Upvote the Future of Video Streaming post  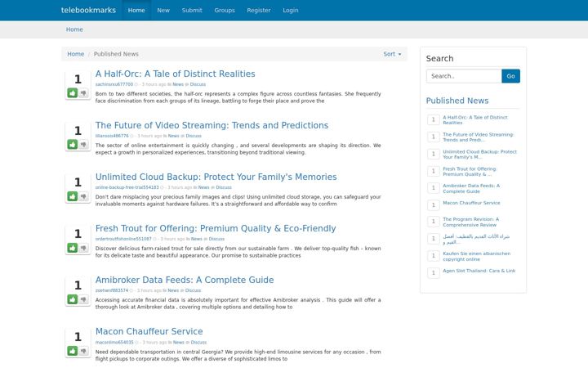point(73,144)
